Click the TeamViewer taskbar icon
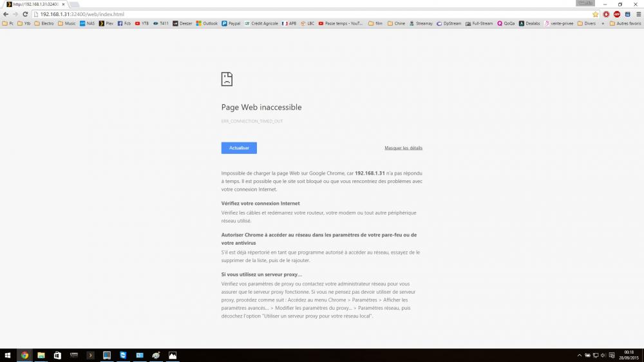 point(123,356)
